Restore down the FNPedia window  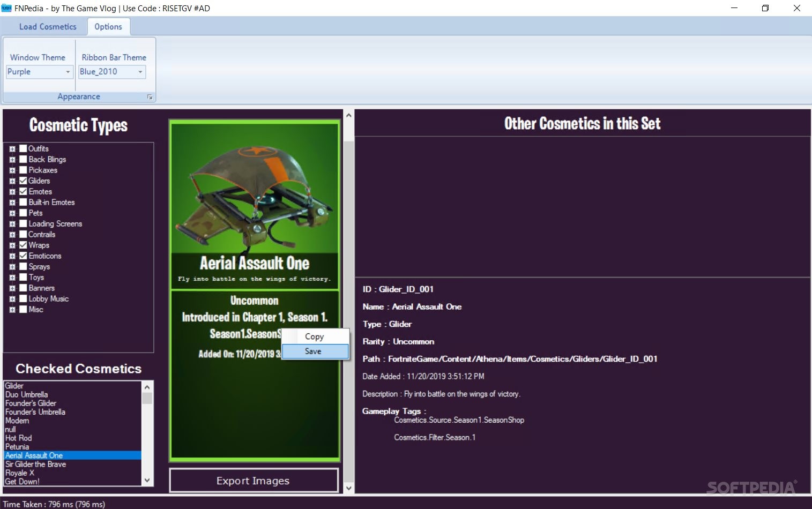pos(765,8)
